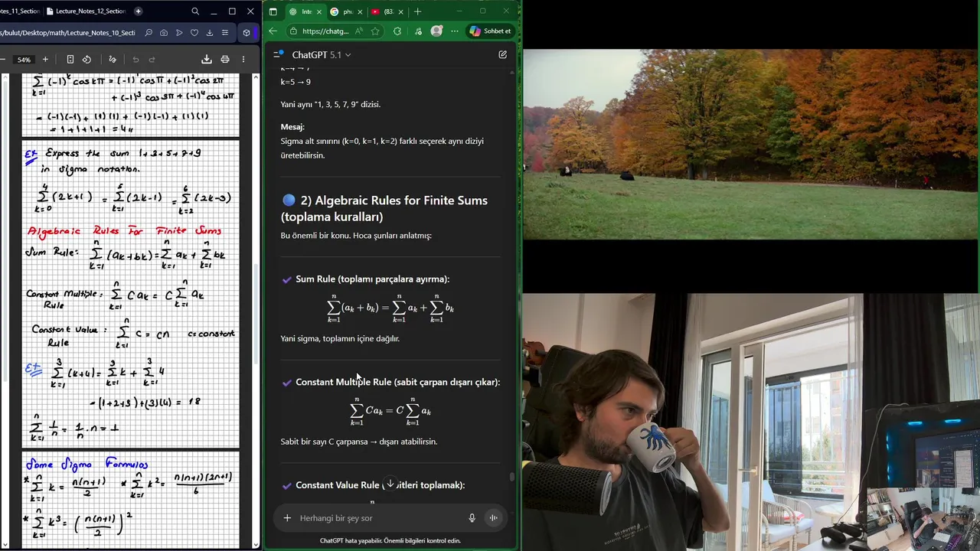
Task: Open Lecture_Notes_12 tab in PDF browser
Action: click(x=86, y=11)
